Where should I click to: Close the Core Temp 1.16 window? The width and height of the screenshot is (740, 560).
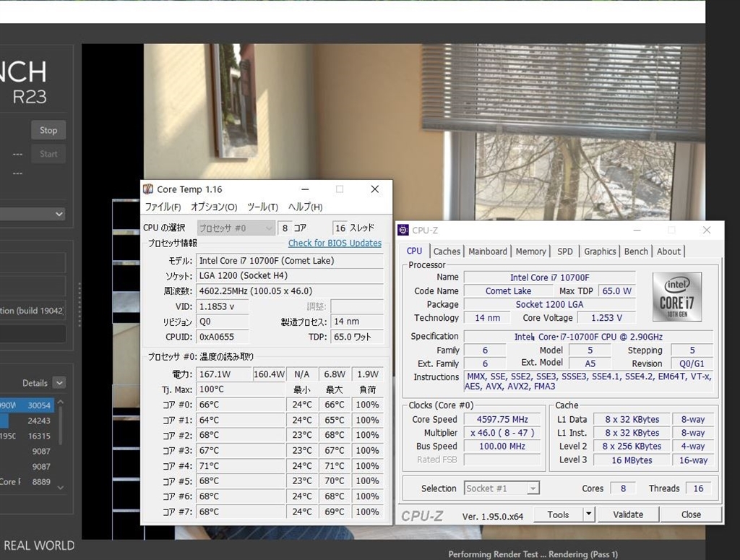coord(374,189)
